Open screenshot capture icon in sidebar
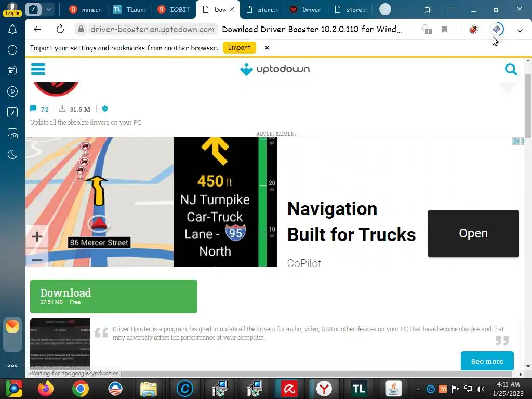This screenshot has height=399, width=532. (x=12, y=134)
